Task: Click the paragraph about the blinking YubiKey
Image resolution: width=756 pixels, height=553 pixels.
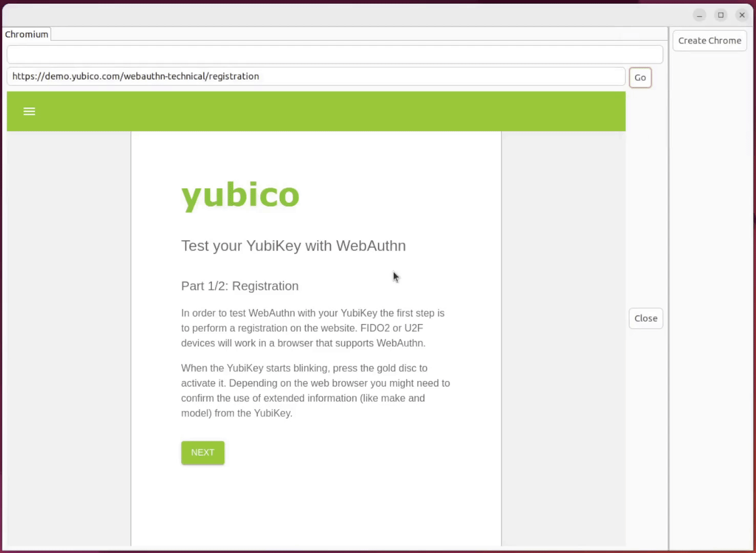Action: tap(315, 390)
